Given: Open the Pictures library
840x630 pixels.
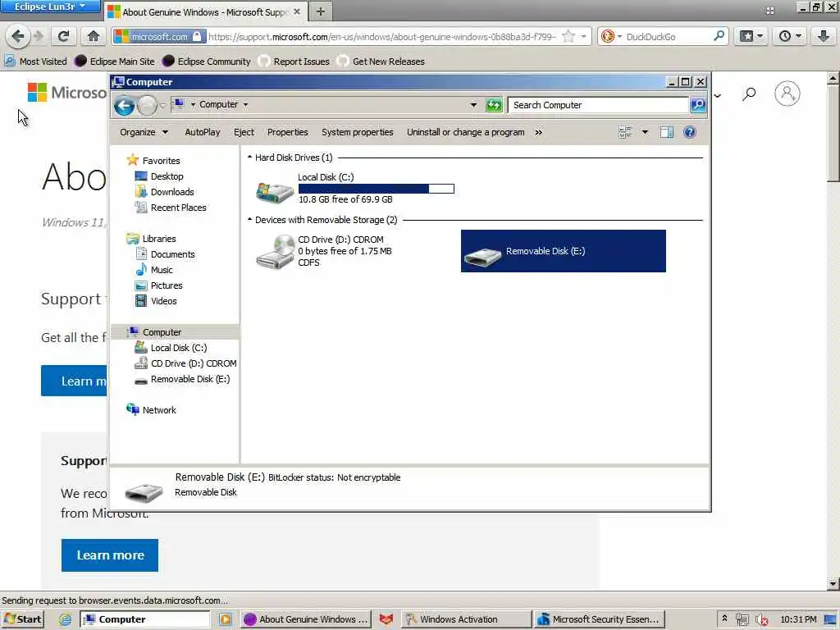Looking at the screenshot, I should (166, 285).
